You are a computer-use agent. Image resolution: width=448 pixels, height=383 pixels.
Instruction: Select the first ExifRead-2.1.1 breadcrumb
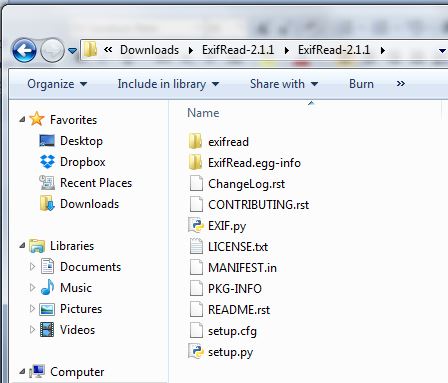pos(238,50)
